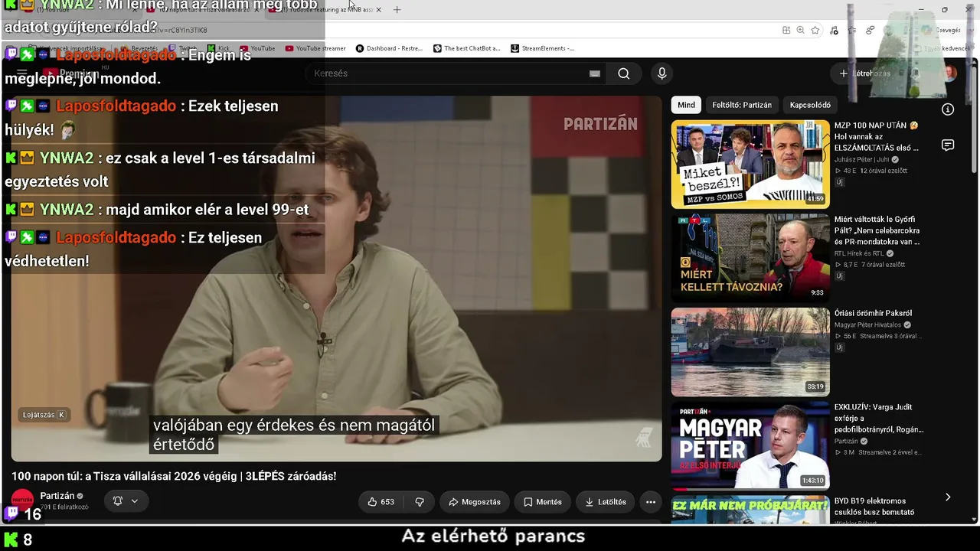The height and width of the screenshot is (551, 980).
Task: Click the info icon beside the video list
Action: tap(948, 109)
